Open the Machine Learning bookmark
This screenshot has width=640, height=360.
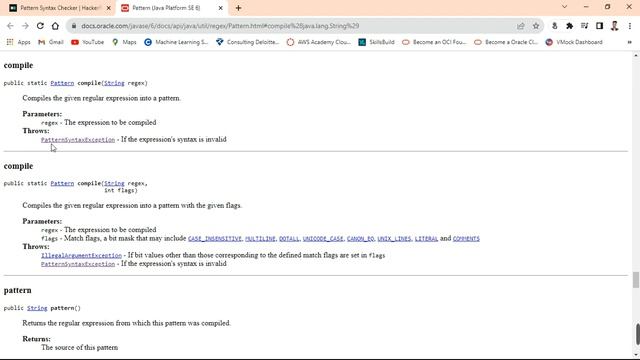176,42
